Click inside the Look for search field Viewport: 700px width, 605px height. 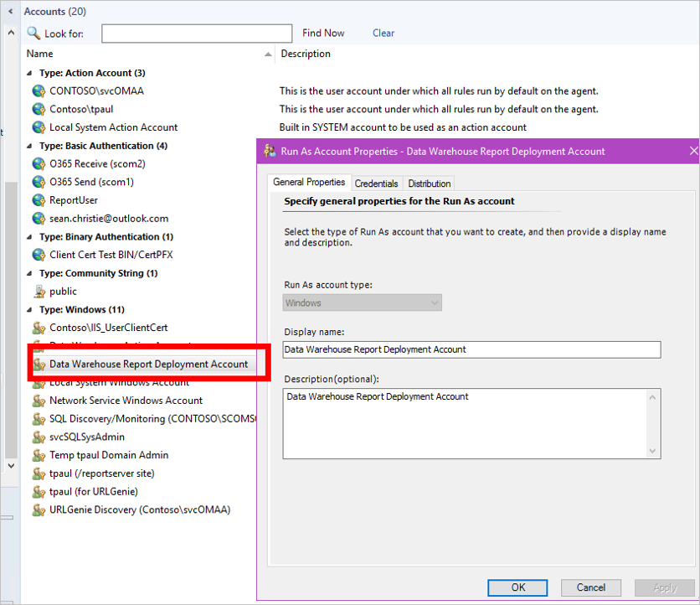click(x=197, y=33)
